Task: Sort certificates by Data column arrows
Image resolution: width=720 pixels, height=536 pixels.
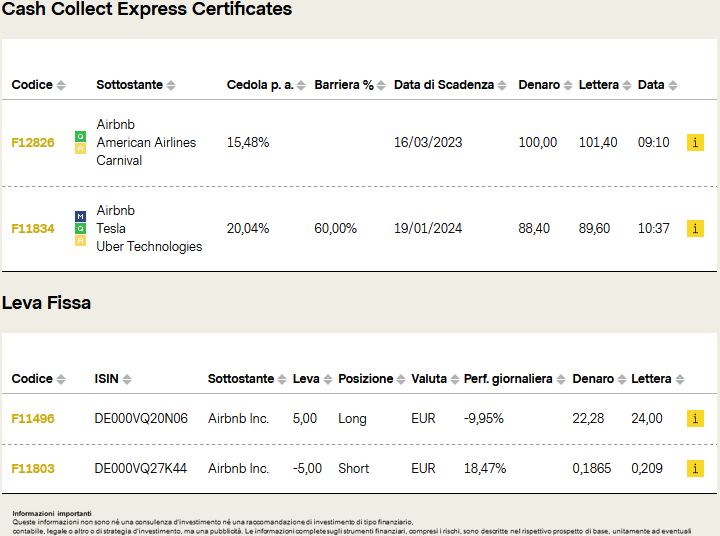Action: click(x=673, y=85)
